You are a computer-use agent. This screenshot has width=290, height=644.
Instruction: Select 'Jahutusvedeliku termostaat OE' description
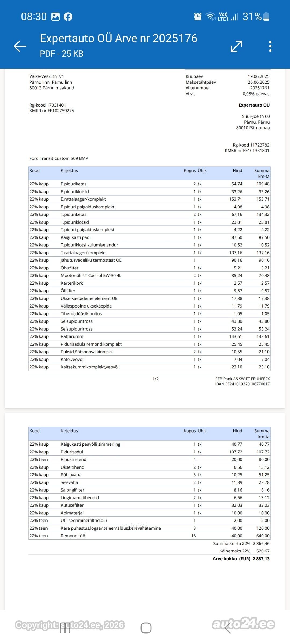click(91, 260)
